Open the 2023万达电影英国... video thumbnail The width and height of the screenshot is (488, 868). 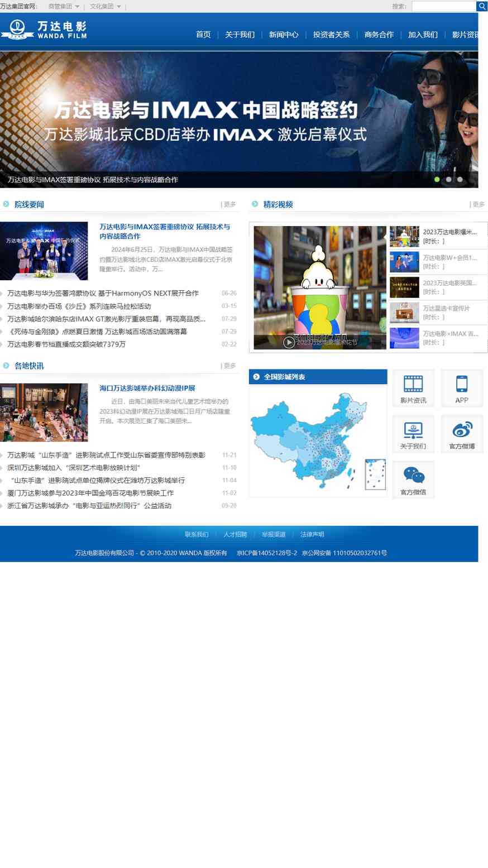pos(404,287)
